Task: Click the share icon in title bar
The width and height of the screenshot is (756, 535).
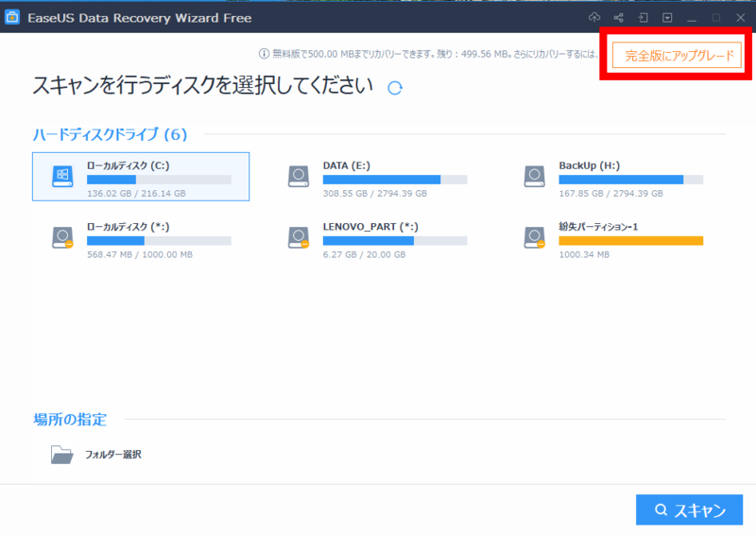Action: point(619,18)
